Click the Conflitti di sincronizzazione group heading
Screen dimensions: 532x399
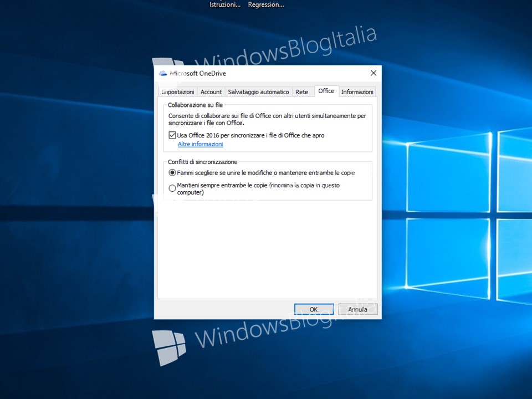coord(203,162)
